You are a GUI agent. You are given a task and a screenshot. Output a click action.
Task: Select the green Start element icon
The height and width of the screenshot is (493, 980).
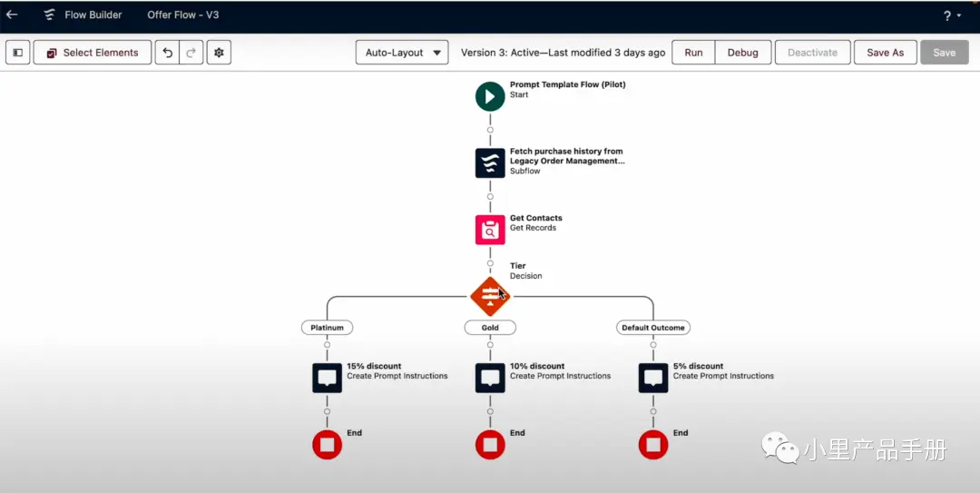pos(490,96)
